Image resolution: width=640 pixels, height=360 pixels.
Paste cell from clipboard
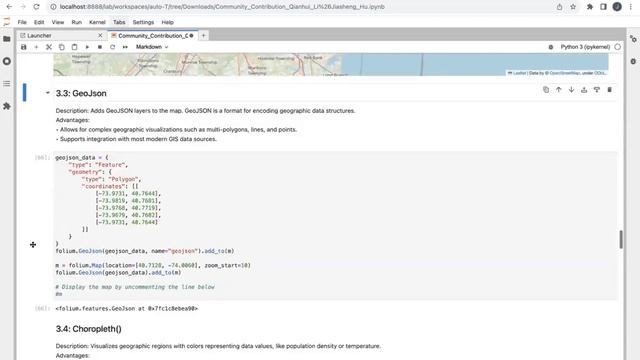74,47
